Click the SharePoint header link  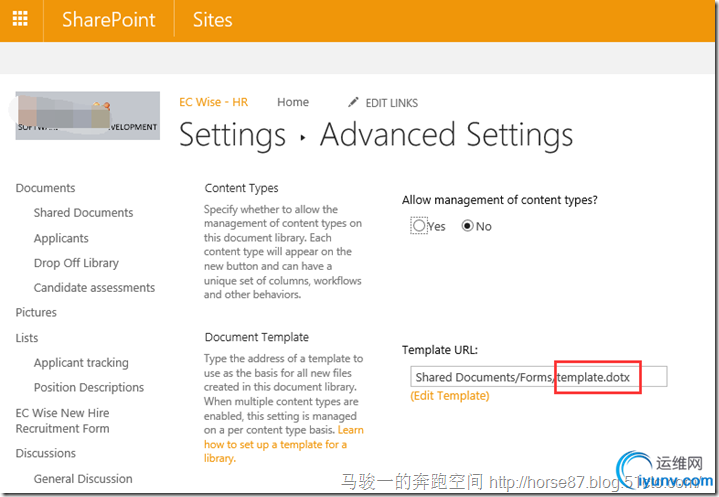pos(109,20)
